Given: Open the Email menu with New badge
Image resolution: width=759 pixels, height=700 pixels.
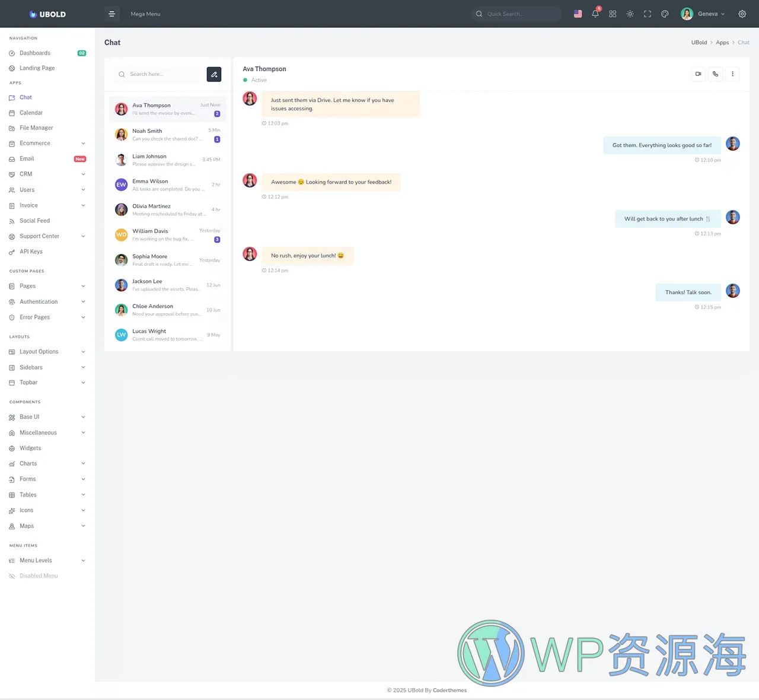Looking at the screenshot, I should tap(27, 158).
